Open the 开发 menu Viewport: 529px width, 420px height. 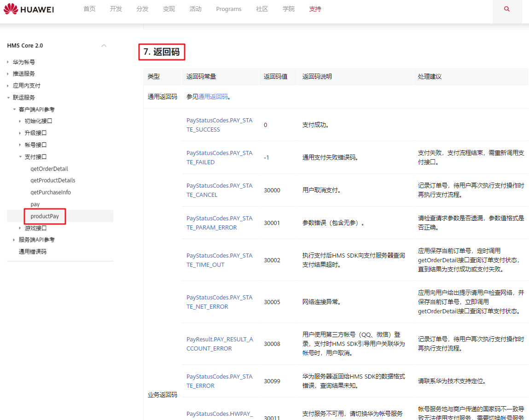pos(116,9)
